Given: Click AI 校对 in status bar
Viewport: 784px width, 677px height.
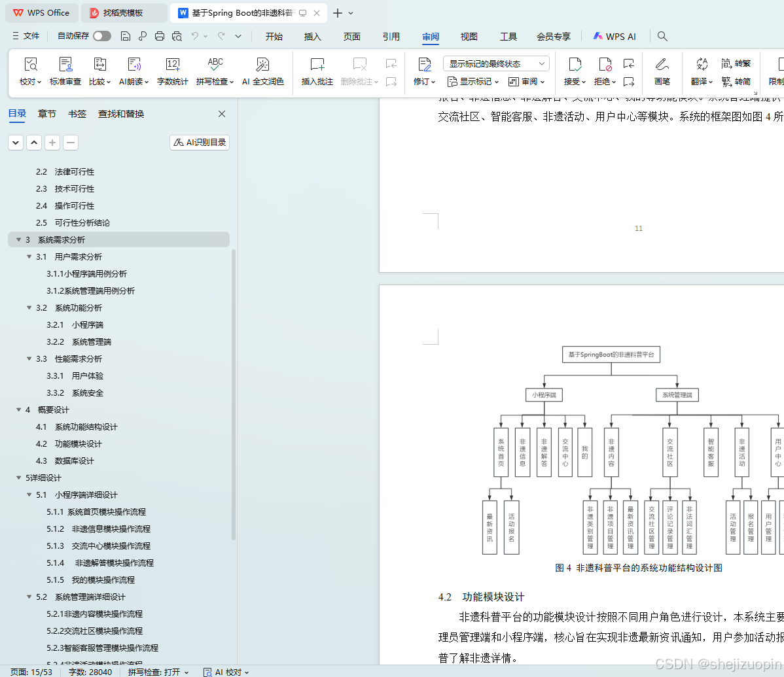Looking at the screenshot, I should click(226, 672).
